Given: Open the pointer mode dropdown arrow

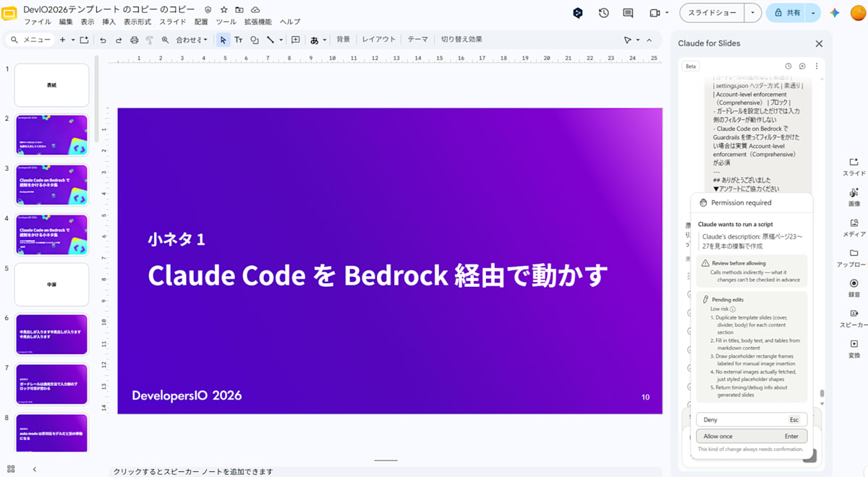Looking at the screenshot, I should pyautogui.click(x=637, y=40).
